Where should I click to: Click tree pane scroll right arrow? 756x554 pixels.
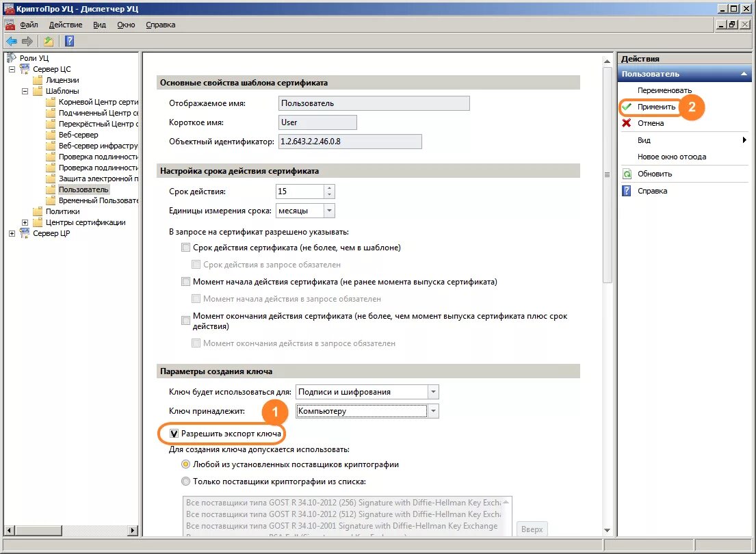pos(133,530)
